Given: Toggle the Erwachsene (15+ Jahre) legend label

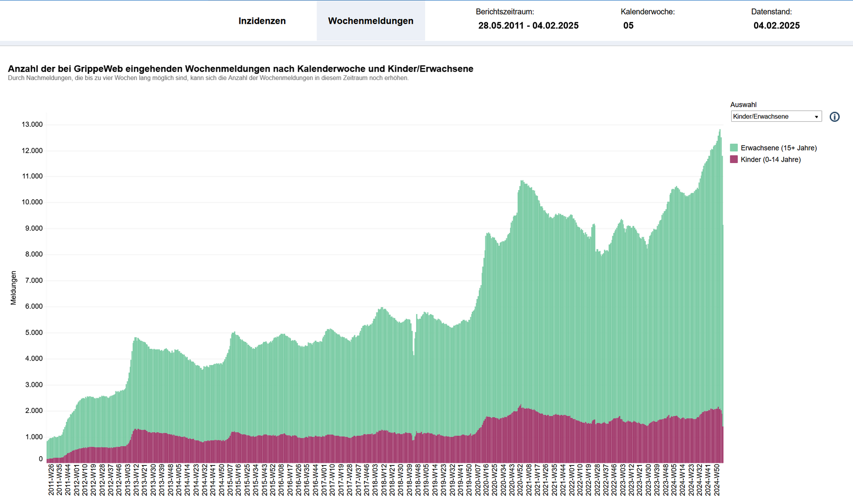Looking at the screenshot, I should 779,148.
